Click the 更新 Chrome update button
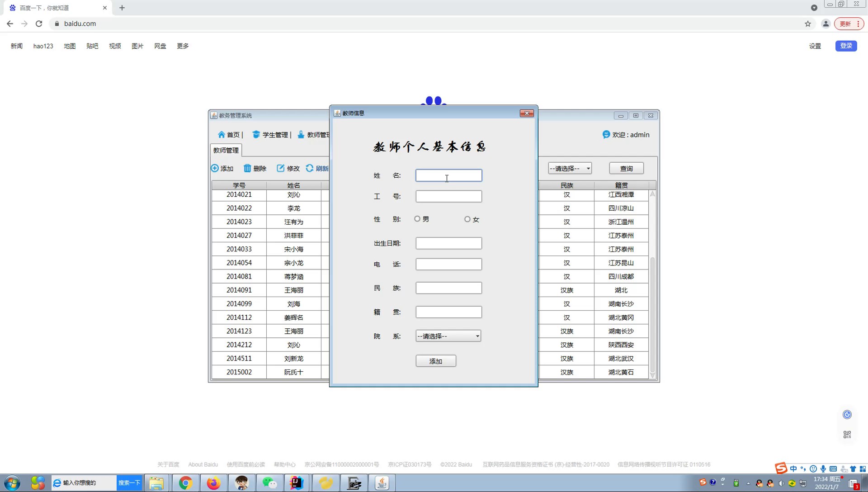Image resolution: width=868 pixels, height=492 pixels. 849,24
